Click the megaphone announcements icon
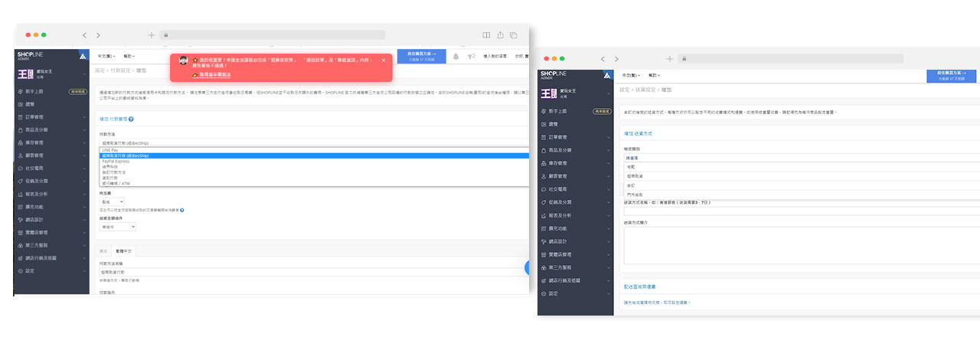Screen dimensions: 980x337 pos(472,57)
